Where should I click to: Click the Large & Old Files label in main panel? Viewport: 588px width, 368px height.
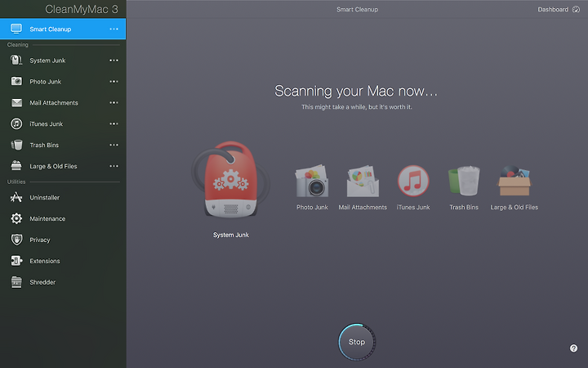pyautogui.click(x=514, y=207)
